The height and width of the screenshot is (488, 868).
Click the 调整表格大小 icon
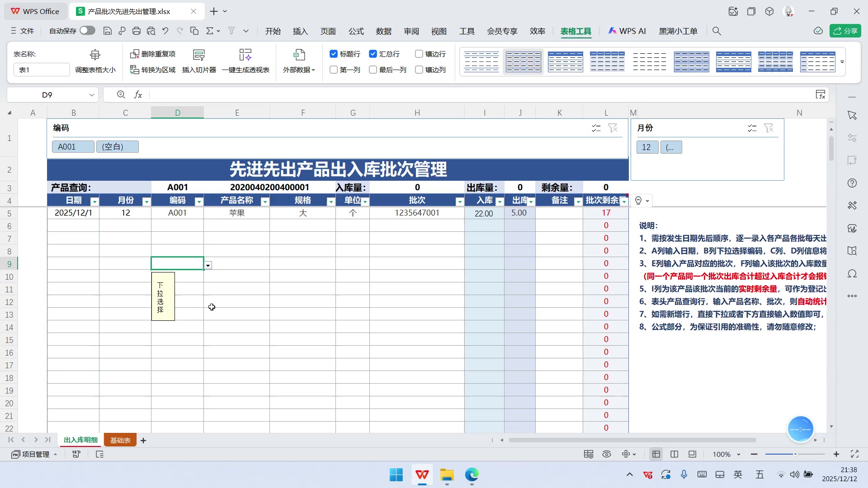95,55
